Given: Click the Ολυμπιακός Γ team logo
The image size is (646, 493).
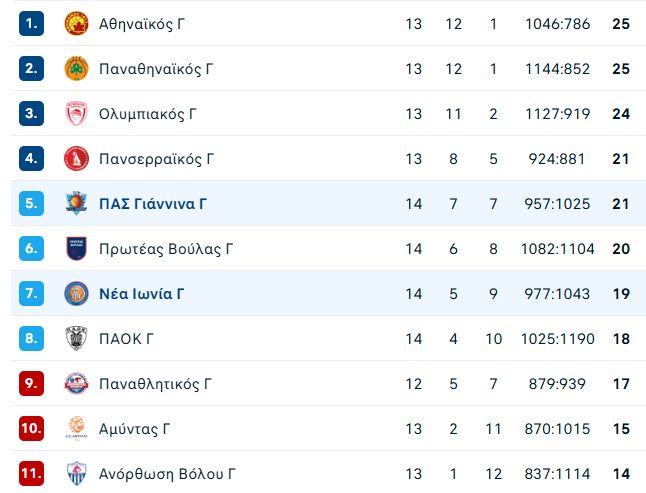Looking at the screenshot, I should point(76,114).
